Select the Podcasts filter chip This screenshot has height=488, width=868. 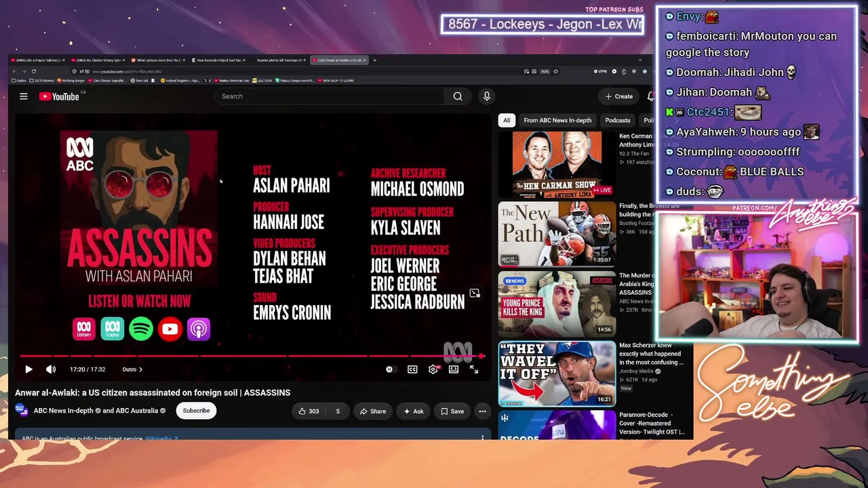tap(618, 120)
